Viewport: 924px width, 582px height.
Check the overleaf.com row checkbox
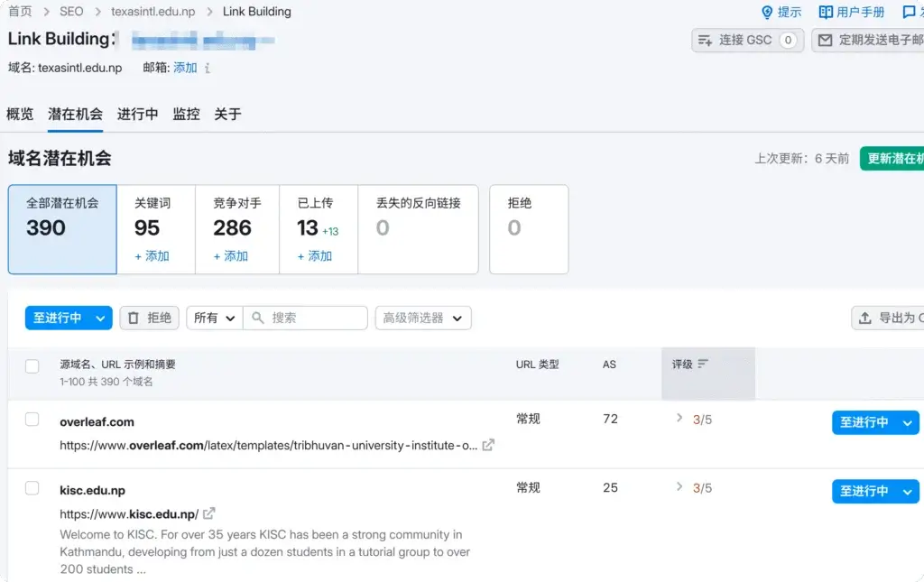[x=32, y=420]
